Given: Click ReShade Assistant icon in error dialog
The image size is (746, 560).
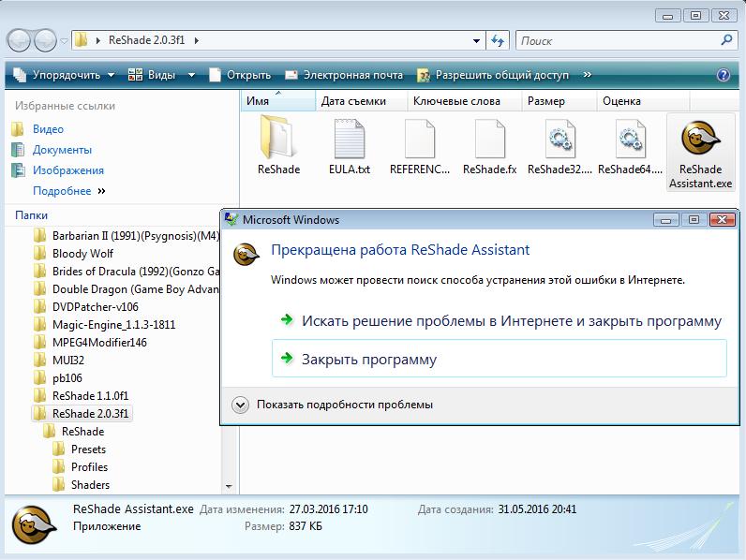Looking at the screenshot, I should click(x=246, y=255).
